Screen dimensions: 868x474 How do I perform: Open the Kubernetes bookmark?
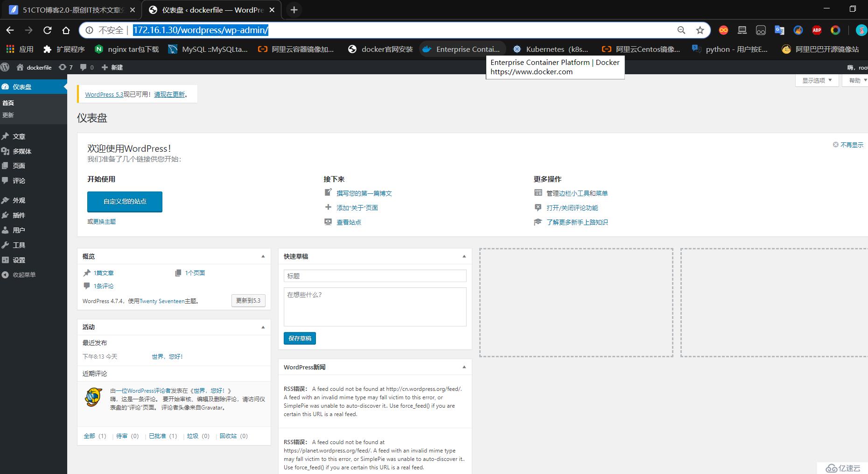(x=551, y=49)
